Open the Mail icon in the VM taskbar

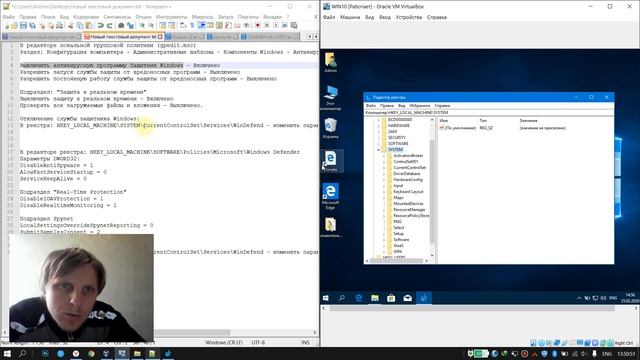pos(407,298)
